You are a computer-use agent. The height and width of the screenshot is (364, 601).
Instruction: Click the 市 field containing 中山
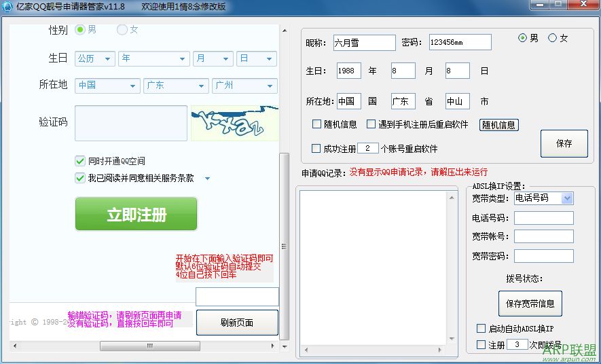(458, 102)
